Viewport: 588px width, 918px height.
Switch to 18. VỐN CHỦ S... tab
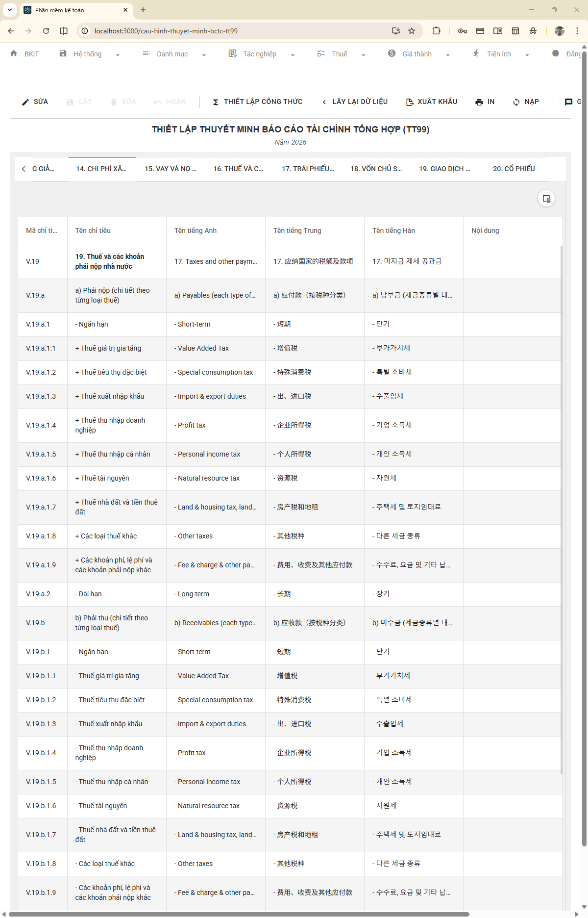[x=376, y=169]
